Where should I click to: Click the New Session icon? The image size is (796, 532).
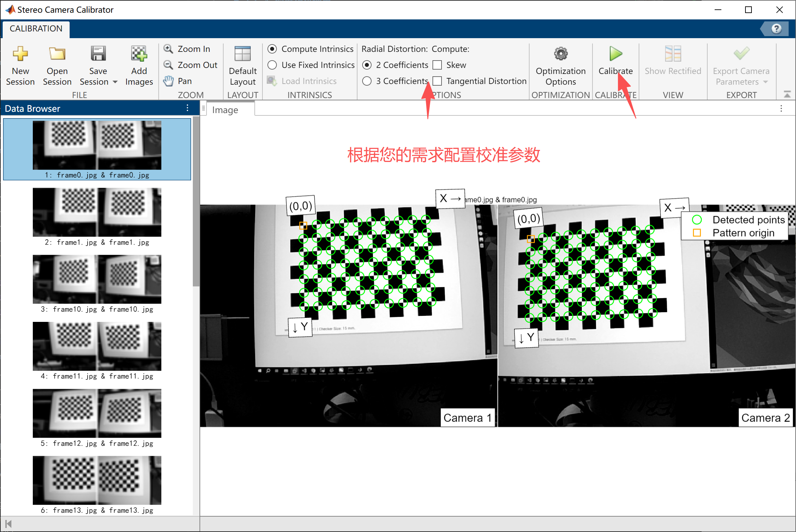click(20, 54)
